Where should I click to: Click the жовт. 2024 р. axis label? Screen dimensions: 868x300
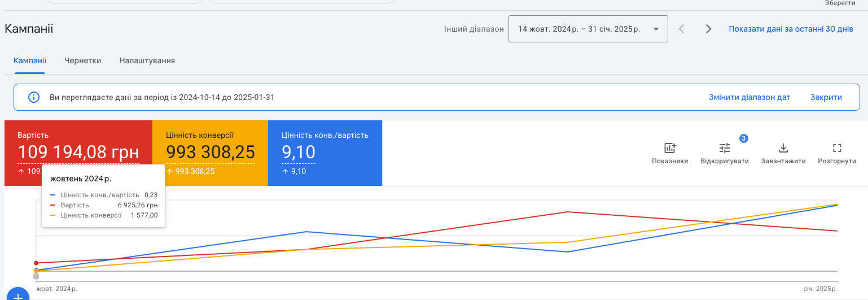(56, 289)
